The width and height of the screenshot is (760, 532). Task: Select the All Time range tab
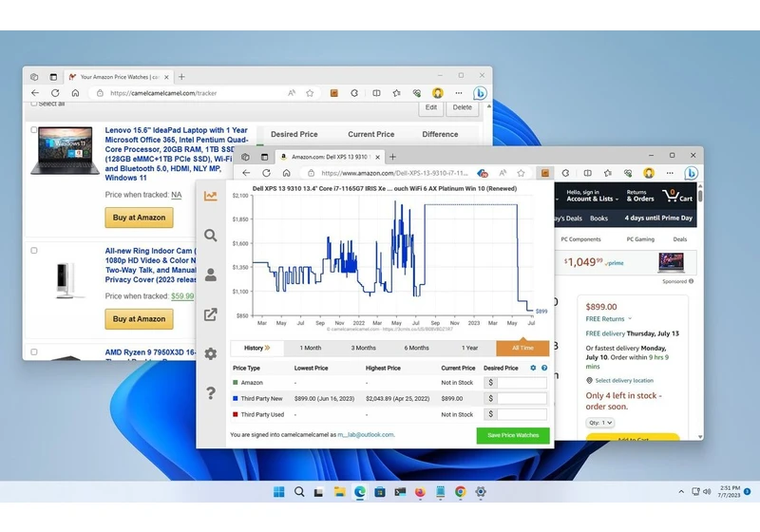click(522, 348)
